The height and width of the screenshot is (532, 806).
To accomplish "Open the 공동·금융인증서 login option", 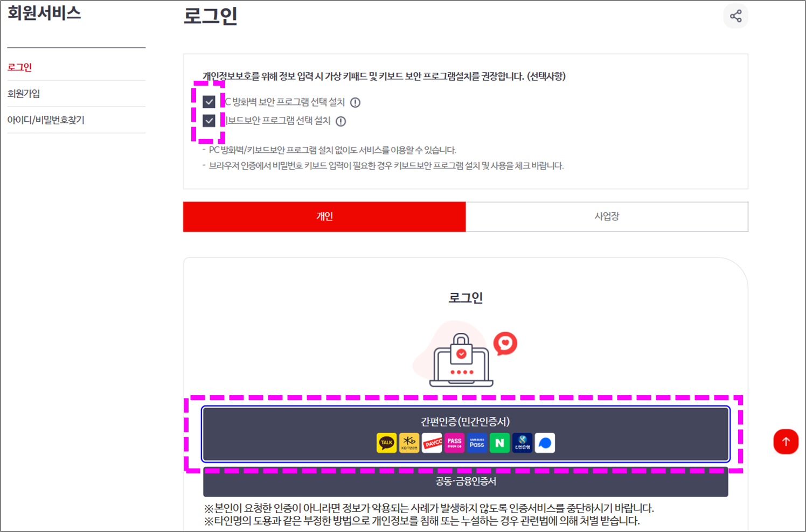I will tap(465, 481).
